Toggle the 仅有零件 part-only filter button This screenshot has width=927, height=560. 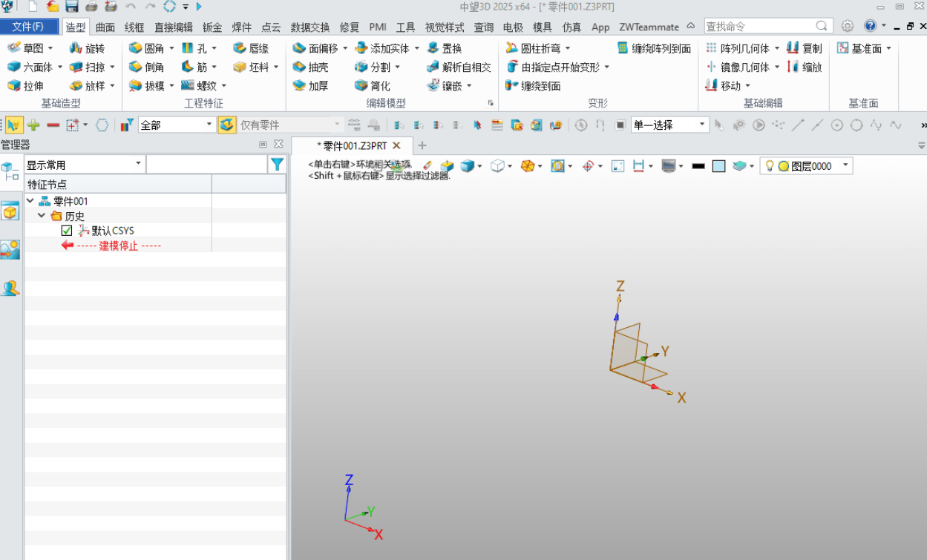pyautogui.click(x=227, y=125)
